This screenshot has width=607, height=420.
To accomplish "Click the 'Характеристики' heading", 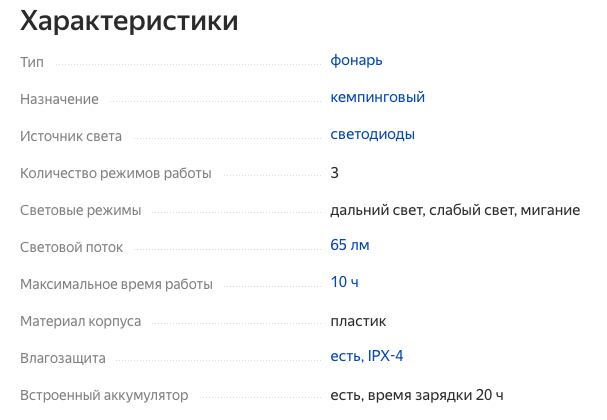I will point(129,21).
